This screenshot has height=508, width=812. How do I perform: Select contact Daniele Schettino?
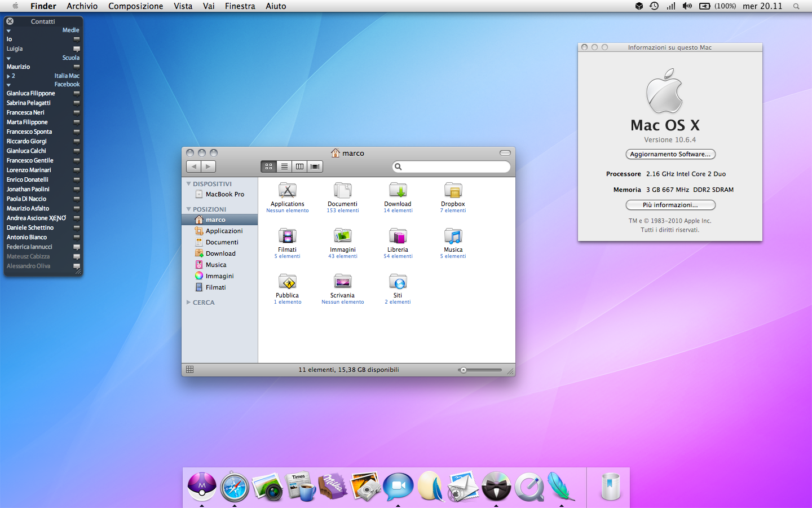pyautogui.click(x=30, y=228)
